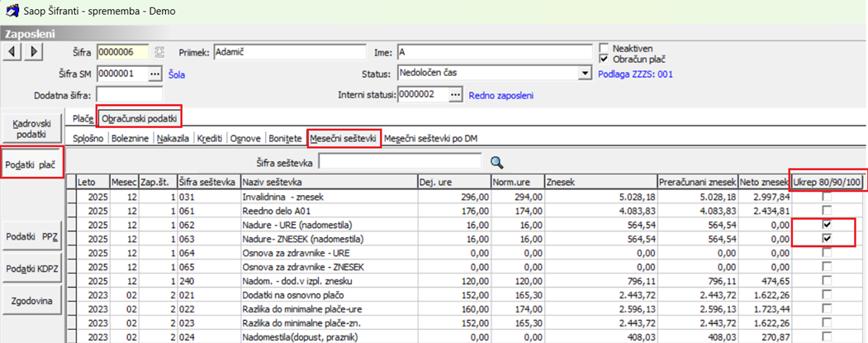The height and width of the screenshot is (343, 868).
Task: Go to previous employee record arrow
Action: pyautogui.click(x=13, y=52)
